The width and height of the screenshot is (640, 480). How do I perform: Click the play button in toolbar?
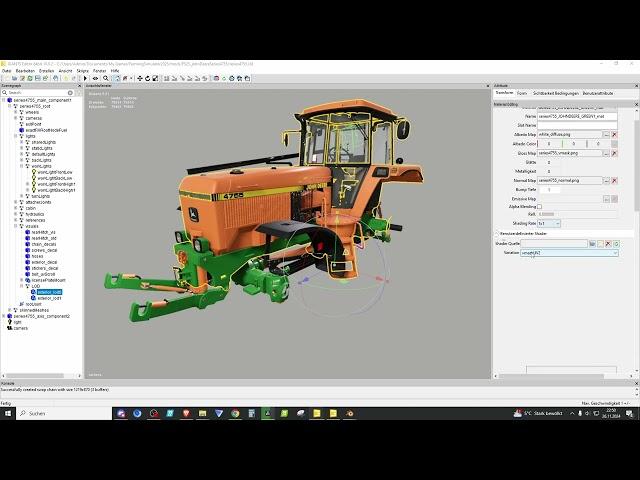(85, 78)
